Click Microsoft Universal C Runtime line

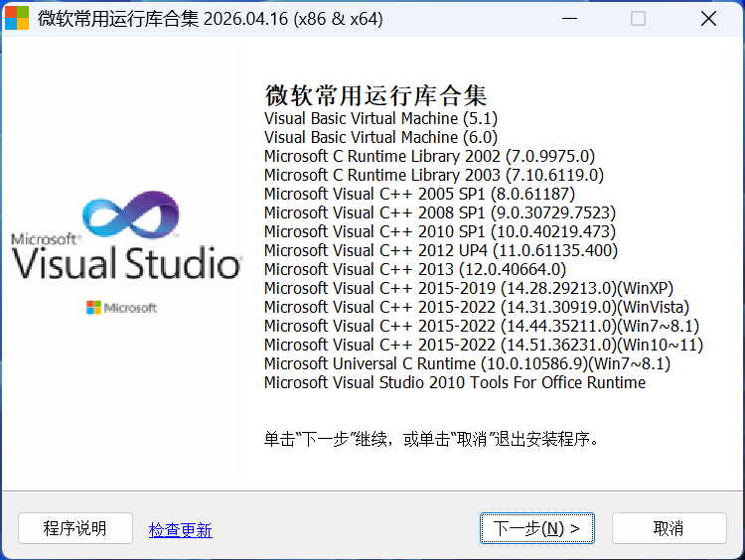(468, 363)
